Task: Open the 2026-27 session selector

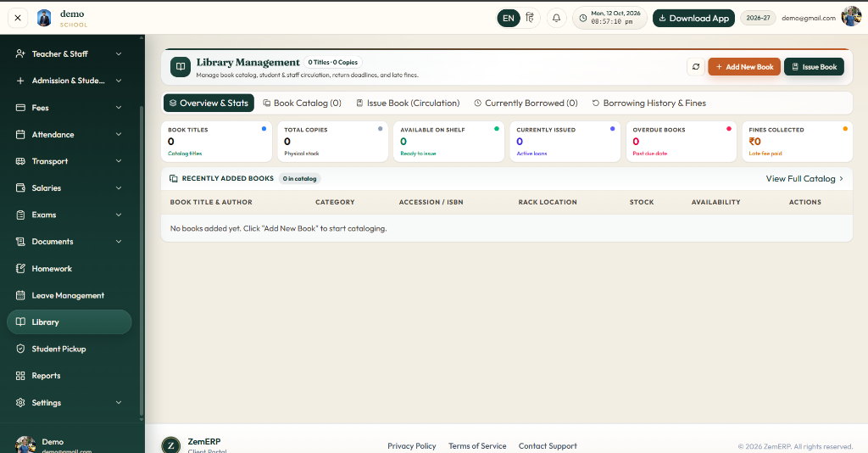Action: (x=758, y=18)
